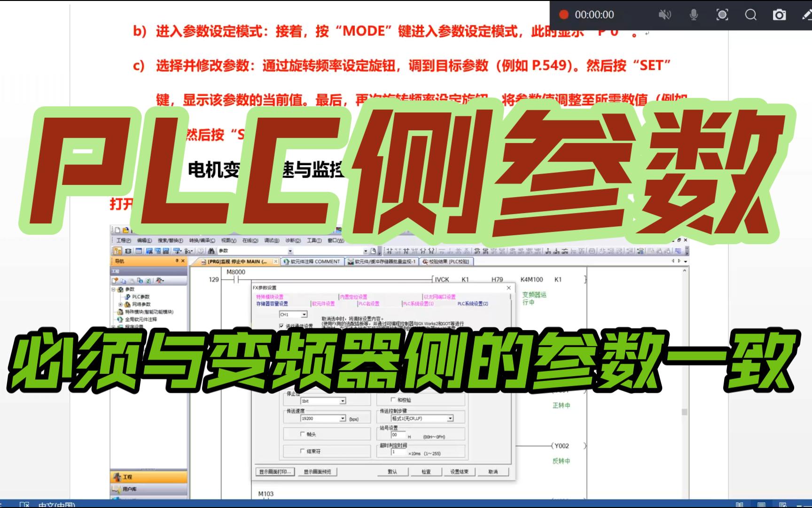Switch to the 软元件注释 COMMENT tab
This screenshot has height=508, width=812.
pyautogui.click(x=312, y=262)
